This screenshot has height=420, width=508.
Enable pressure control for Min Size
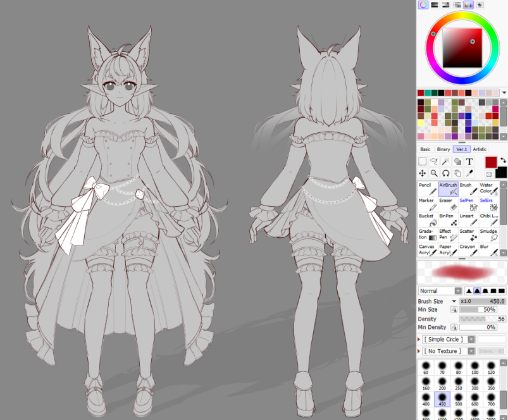(454, 309)
